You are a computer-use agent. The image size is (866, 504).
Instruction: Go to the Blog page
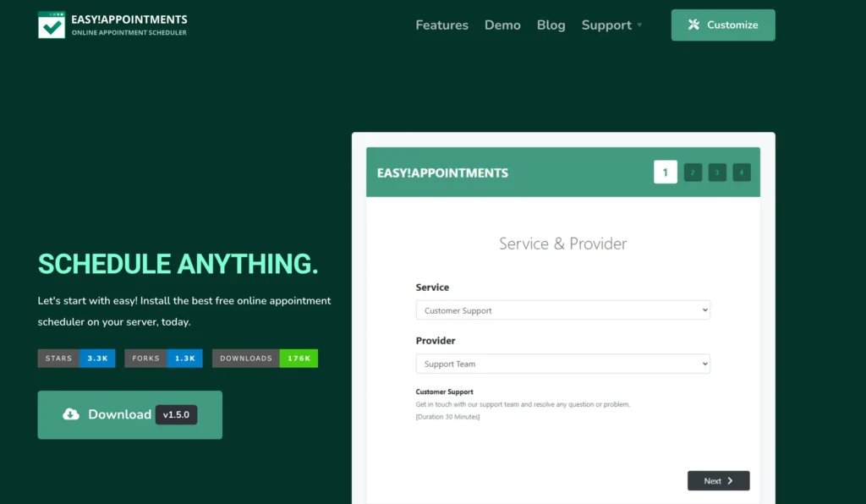551,25
